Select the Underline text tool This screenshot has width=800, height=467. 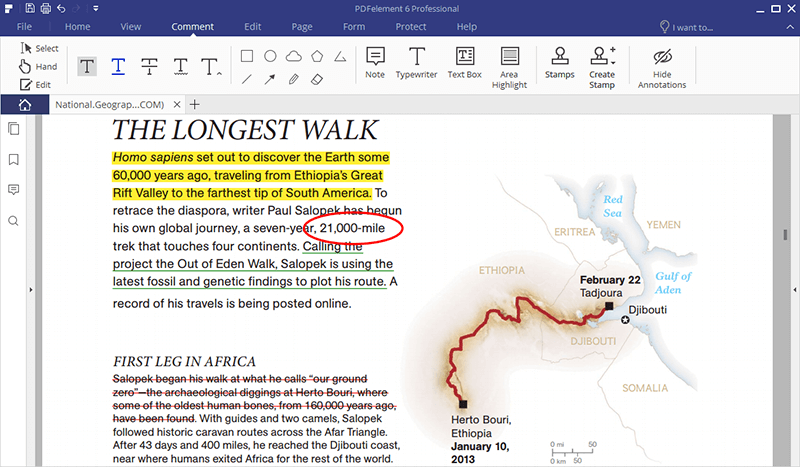(118, 66)
